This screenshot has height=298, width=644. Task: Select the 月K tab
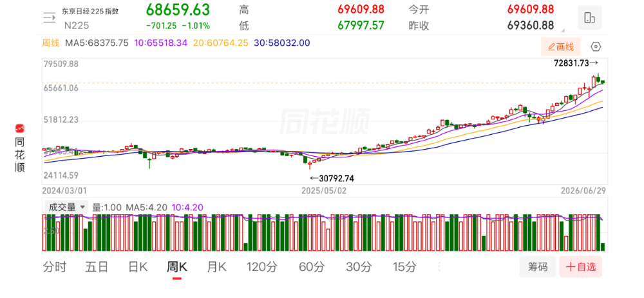pyautogui.click(x=216, y=267)
